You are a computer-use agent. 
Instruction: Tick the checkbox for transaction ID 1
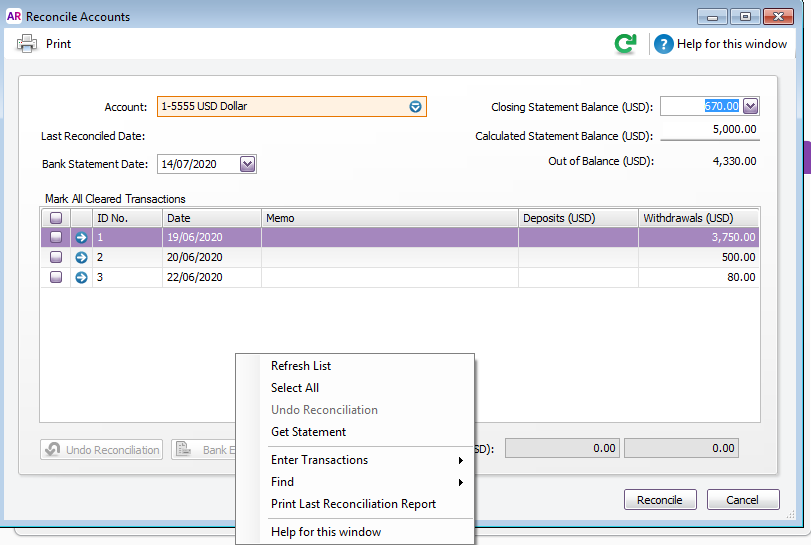tap(56, 237)
